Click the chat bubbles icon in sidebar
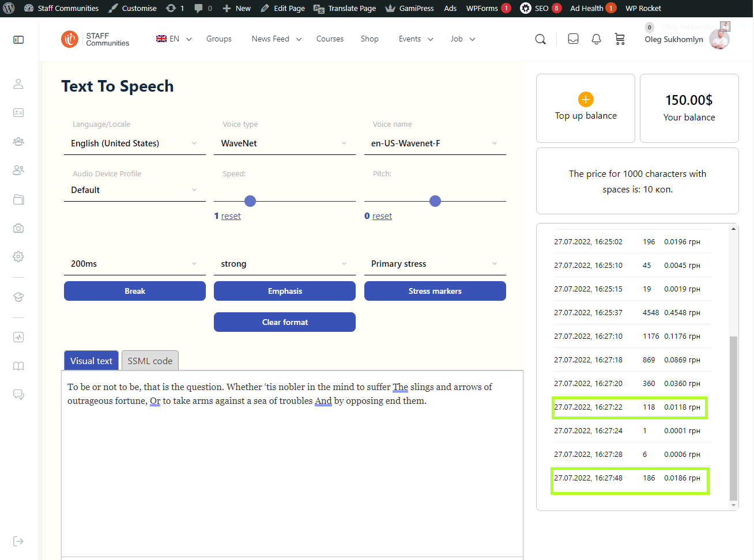 [18, 395]
